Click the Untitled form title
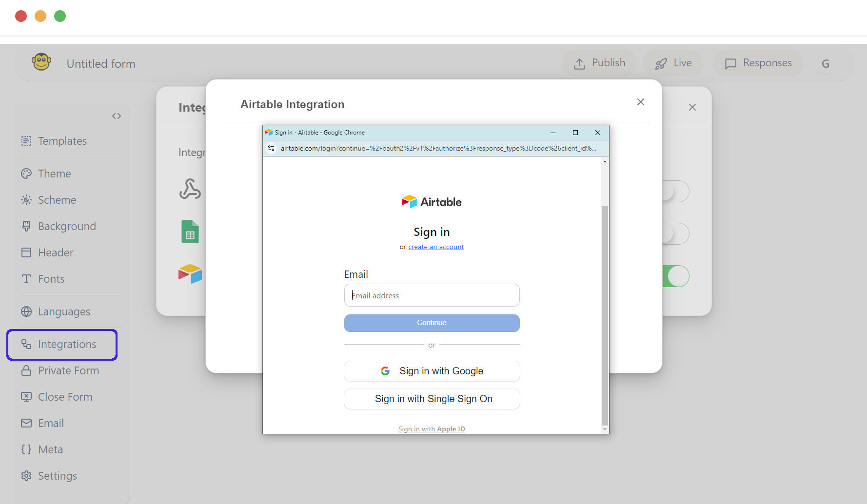The height and width of the screenshot is (504, 867). [101, 64]
